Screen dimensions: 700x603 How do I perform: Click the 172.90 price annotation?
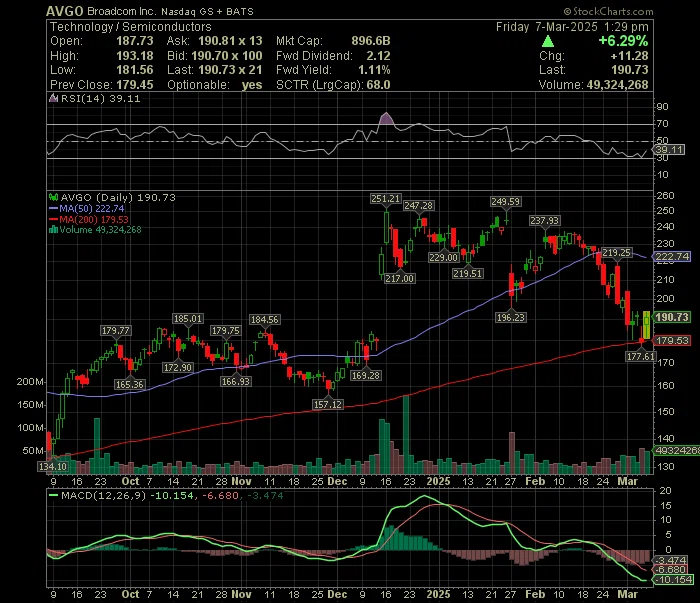pos(178,367)
